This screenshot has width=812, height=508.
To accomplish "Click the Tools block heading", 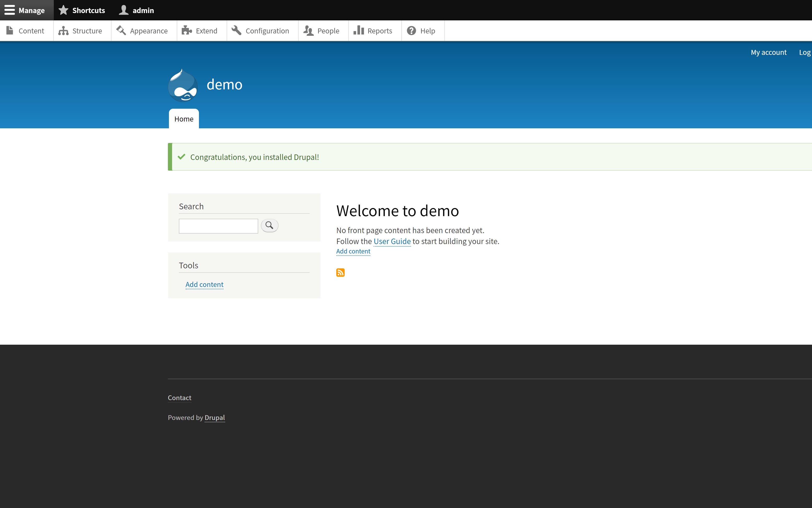I will tap(188, 265).
